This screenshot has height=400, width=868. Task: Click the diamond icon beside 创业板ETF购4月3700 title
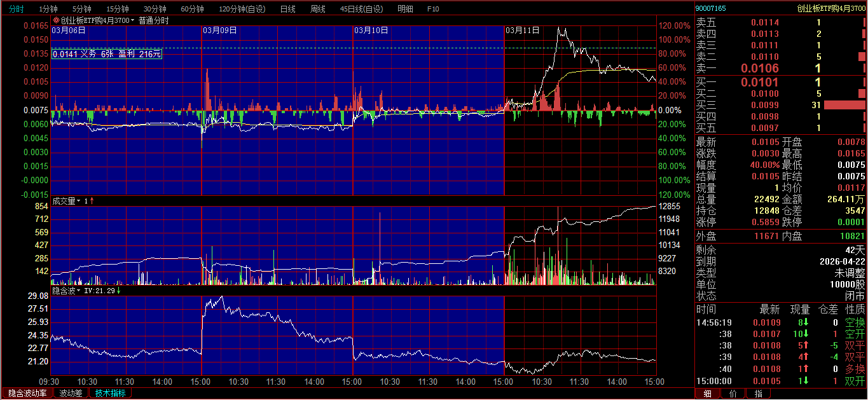click(56, 20)
